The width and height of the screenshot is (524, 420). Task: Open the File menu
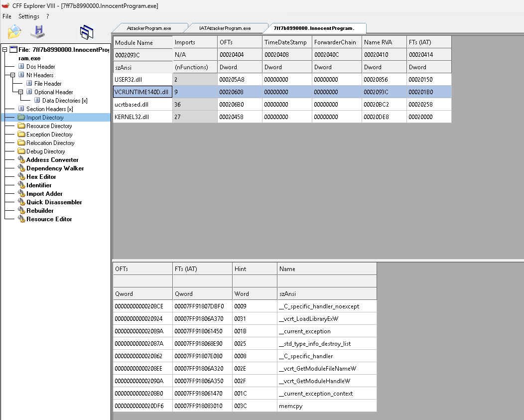6,16
